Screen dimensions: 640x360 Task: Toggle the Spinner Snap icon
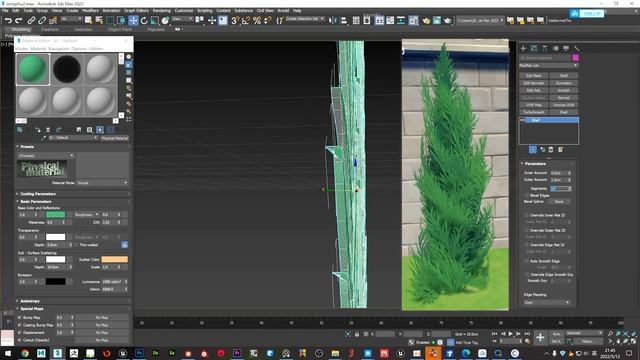click(267, 20)
